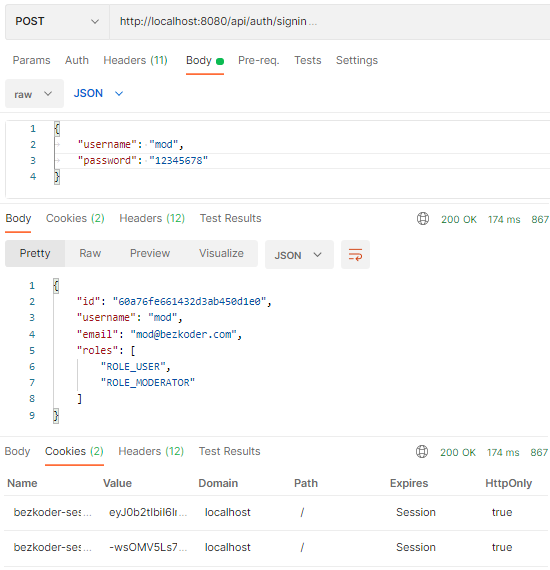The height and width of the screenshot is (570, 550).
Task: Switch to Raw response view
Action: (90, 253)
